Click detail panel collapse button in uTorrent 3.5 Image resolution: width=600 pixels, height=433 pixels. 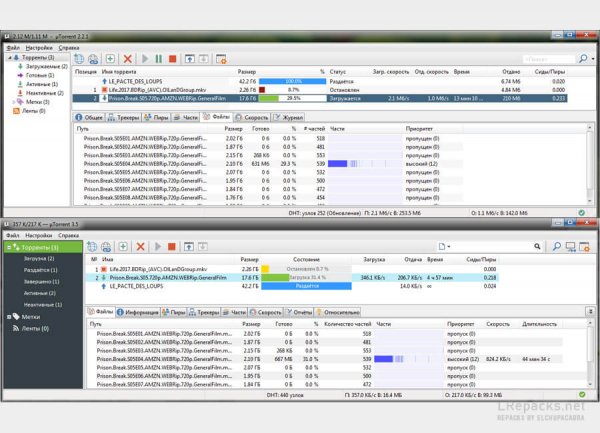590,311
